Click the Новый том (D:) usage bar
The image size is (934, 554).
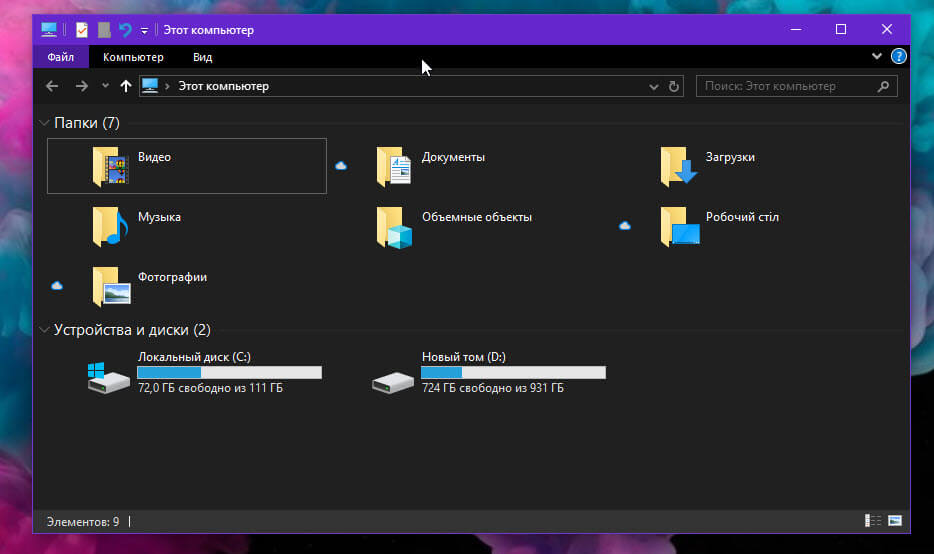[513, 372]
